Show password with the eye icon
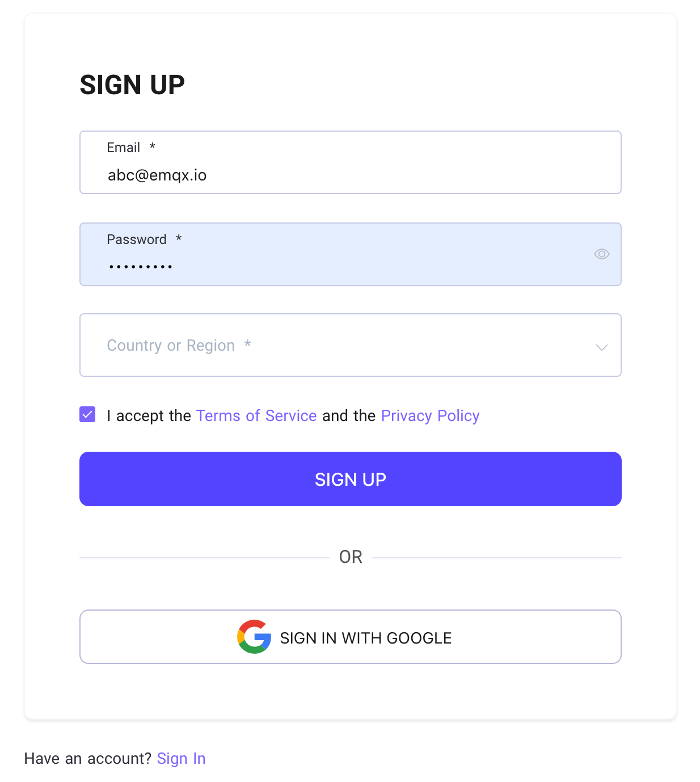 tap(601, 254)
